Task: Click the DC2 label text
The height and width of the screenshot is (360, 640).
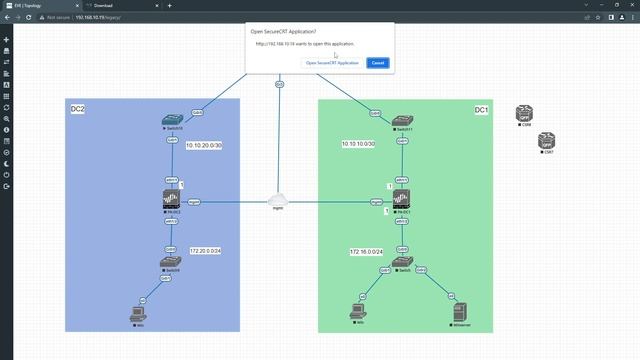Action: 78,109
